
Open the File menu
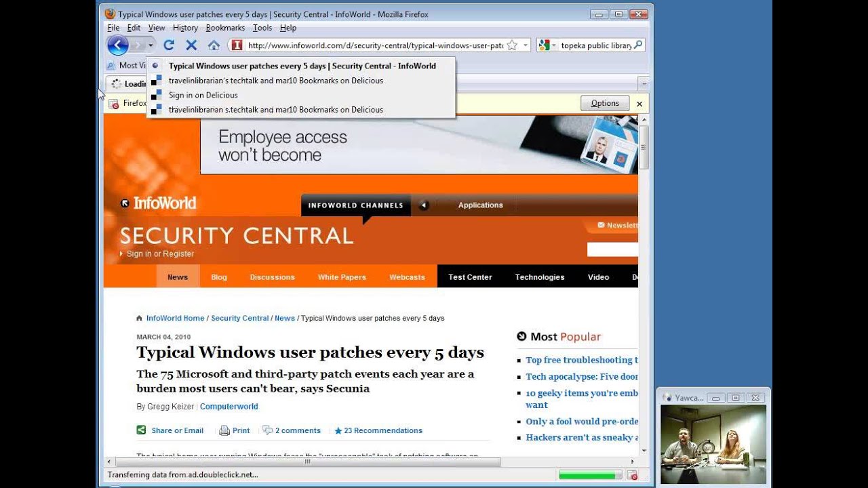113,28
